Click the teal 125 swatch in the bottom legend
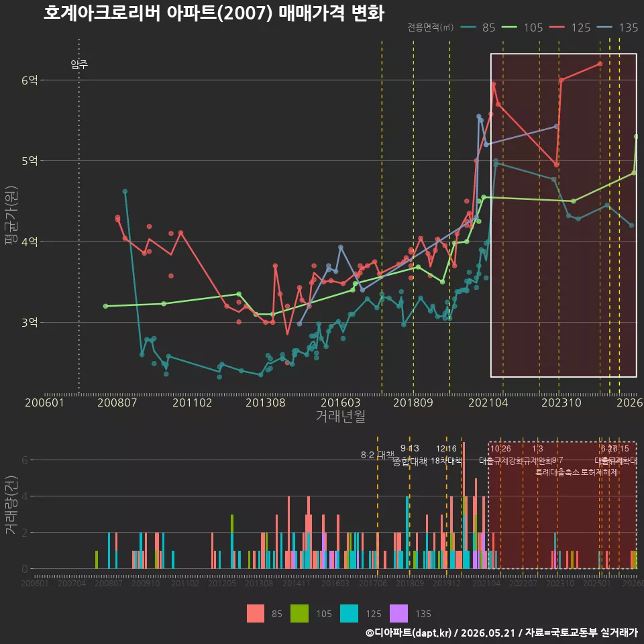 pos(349,614)
